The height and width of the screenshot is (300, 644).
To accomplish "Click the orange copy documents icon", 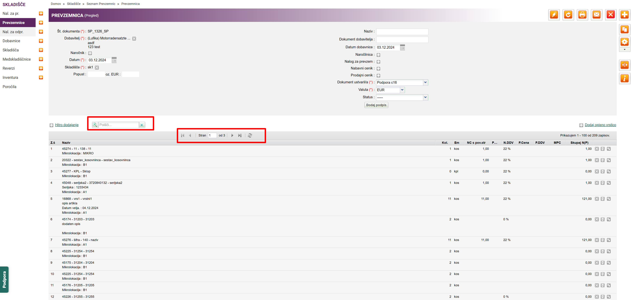I will pyautogui.click(x=625, y=30).
